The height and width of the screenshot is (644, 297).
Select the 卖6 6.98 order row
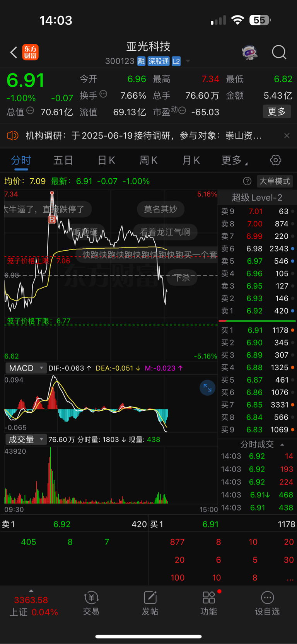[257, 249]
